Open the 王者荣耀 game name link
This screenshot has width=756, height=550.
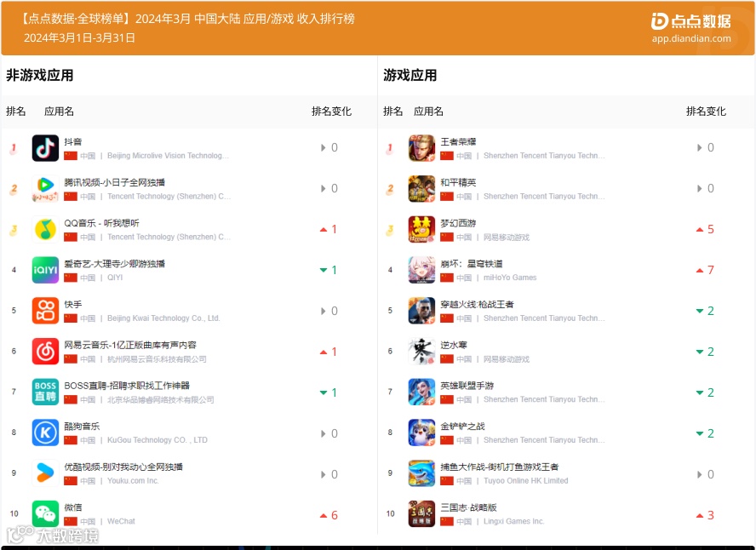coord(458,141)
